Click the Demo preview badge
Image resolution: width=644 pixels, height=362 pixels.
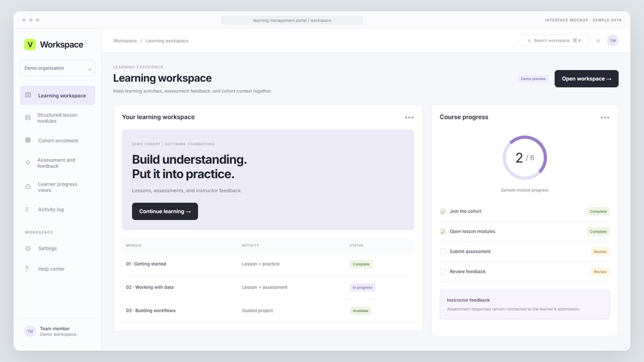coord(533,79)
